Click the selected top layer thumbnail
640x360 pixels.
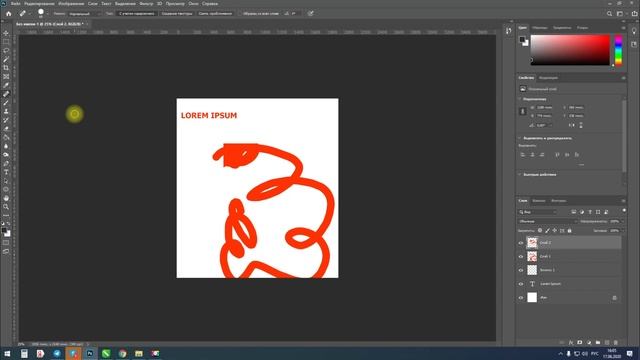pos(532,242)
